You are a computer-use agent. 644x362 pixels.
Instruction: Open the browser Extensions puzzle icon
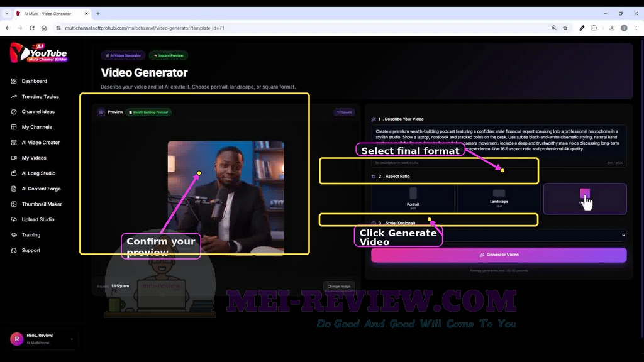pyautogui.click(x=594, y=28)
